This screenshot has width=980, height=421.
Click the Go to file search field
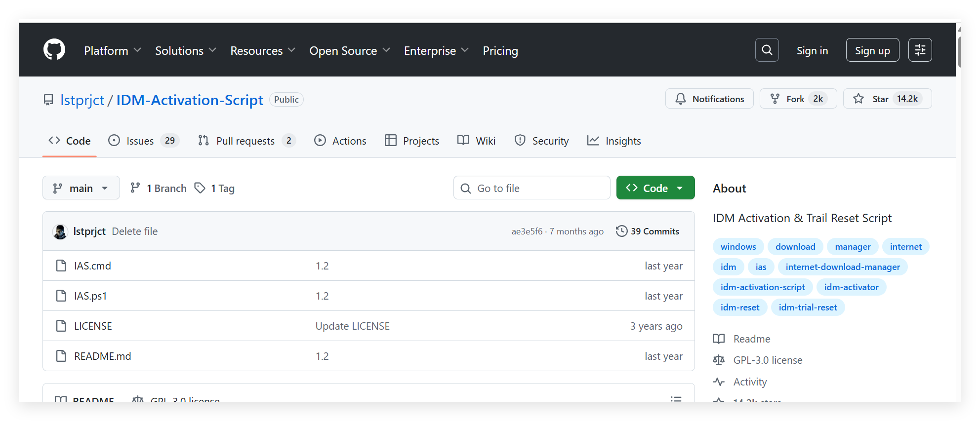pyautogui.click(x=531, y=188)
